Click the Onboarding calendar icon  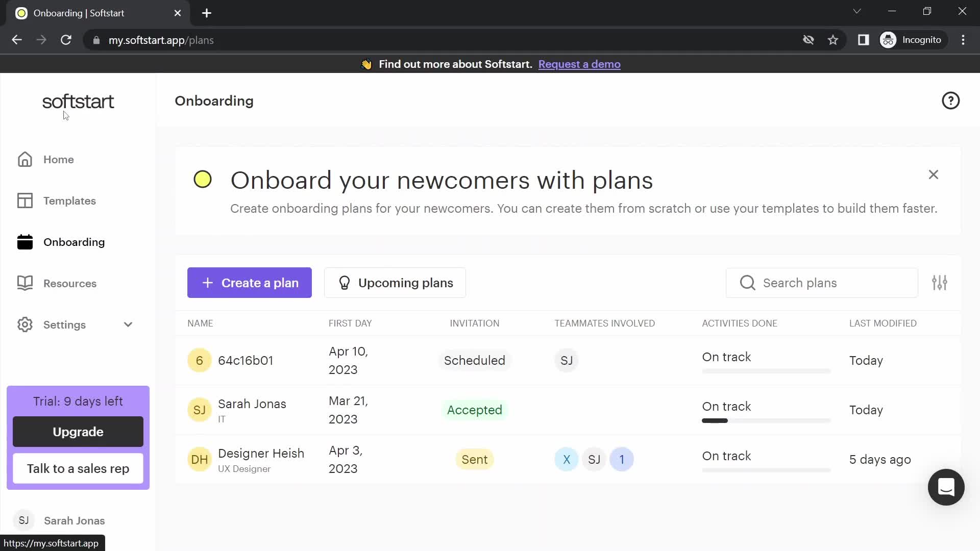point(24,242)
